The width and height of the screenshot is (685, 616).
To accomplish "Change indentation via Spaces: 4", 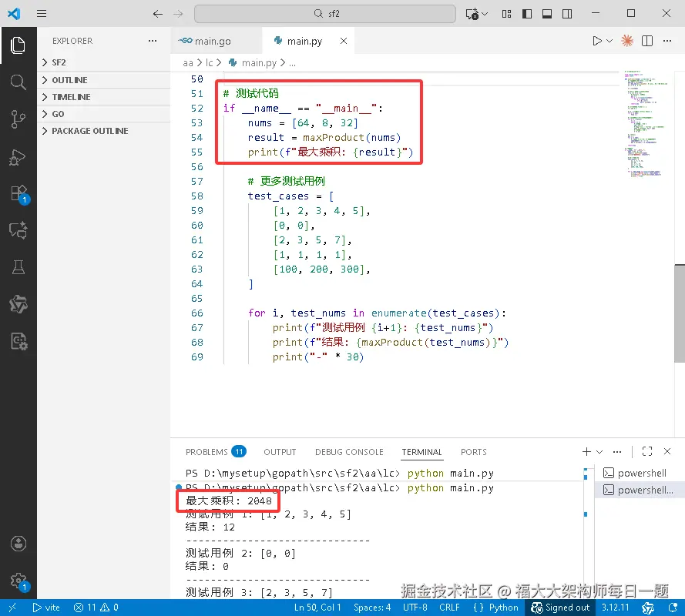I will [x=372, y=608].
